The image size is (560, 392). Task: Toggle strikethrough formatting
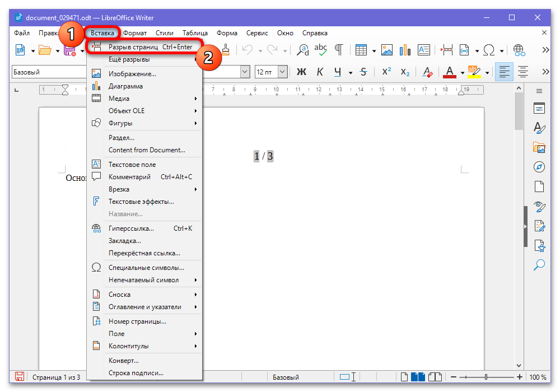[363, 72]
